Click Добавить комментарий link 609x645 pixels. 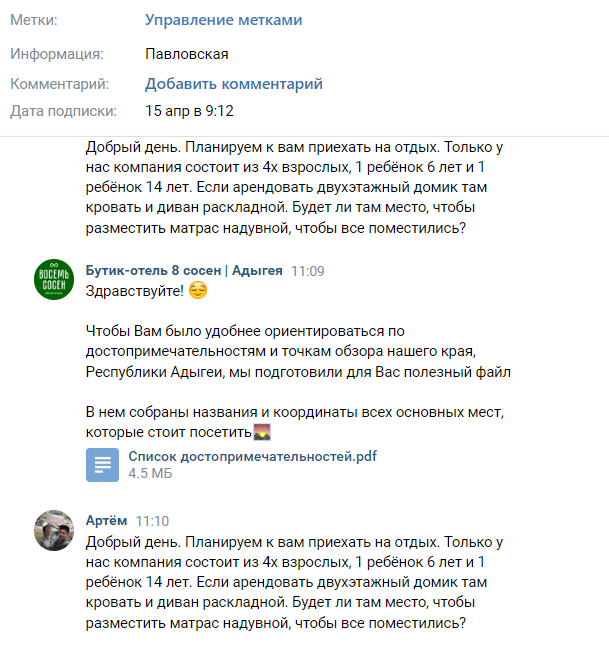(x=233, y=84)
